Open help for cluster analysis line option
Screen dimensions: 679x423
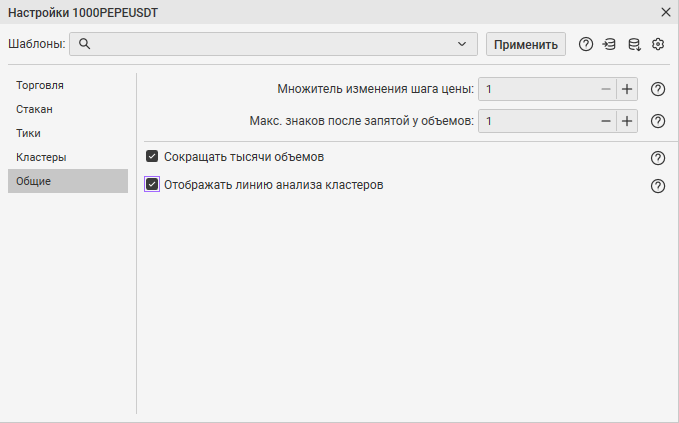[658, 186]
